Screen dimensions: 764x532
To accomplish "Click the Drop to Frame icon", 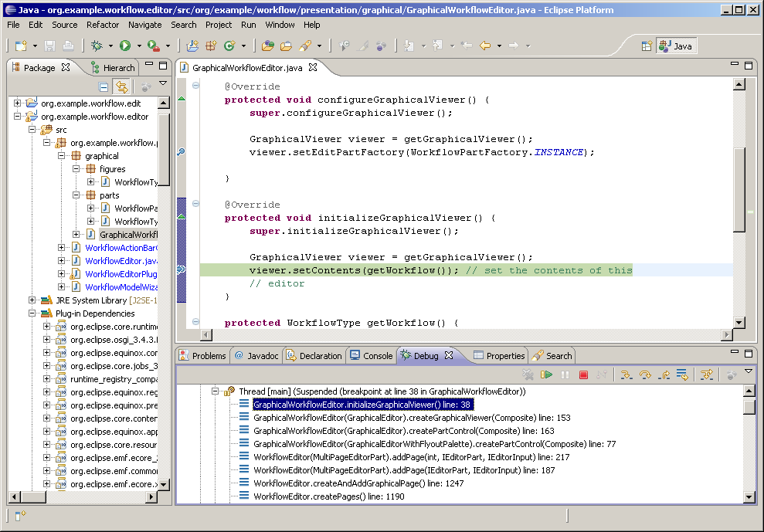I will pyautogui.click(x=682, y=374).
